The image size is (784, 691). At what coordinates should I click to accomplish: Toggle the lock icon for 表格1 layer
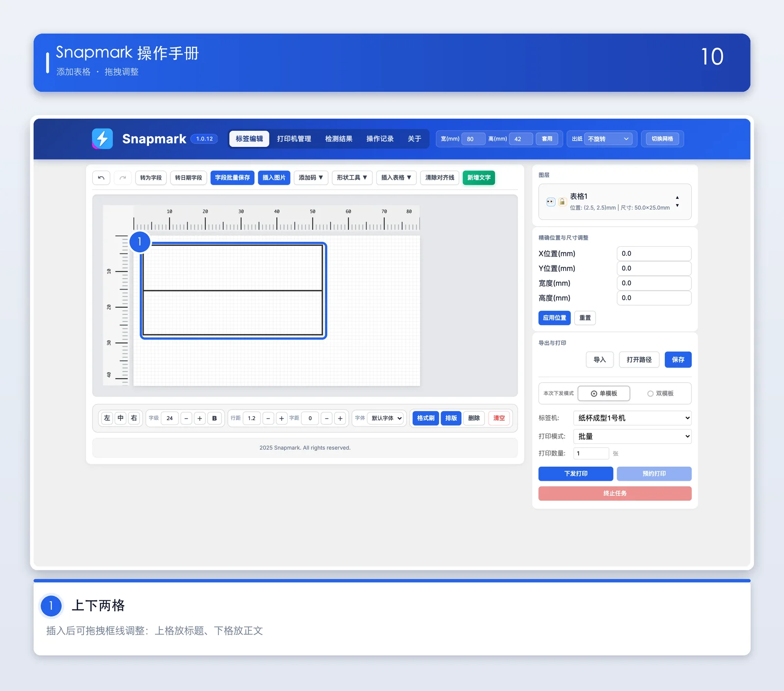point(562,202)
